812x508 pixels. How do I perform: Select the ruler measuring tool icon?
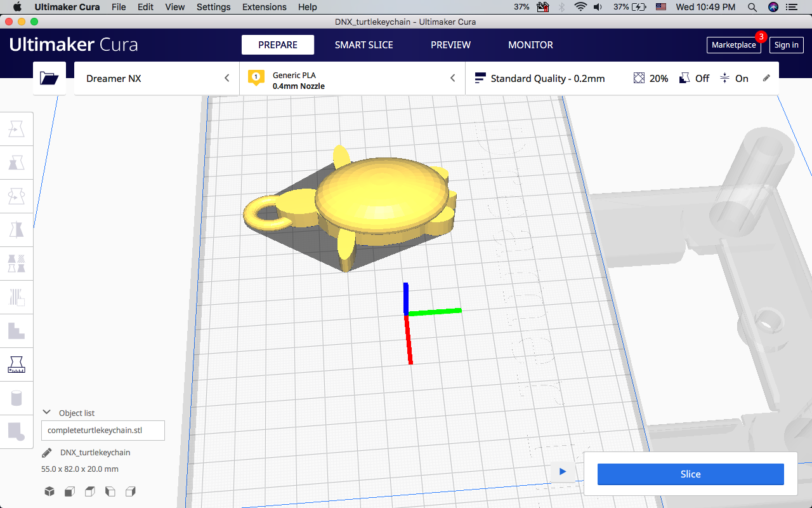[16, 364]
